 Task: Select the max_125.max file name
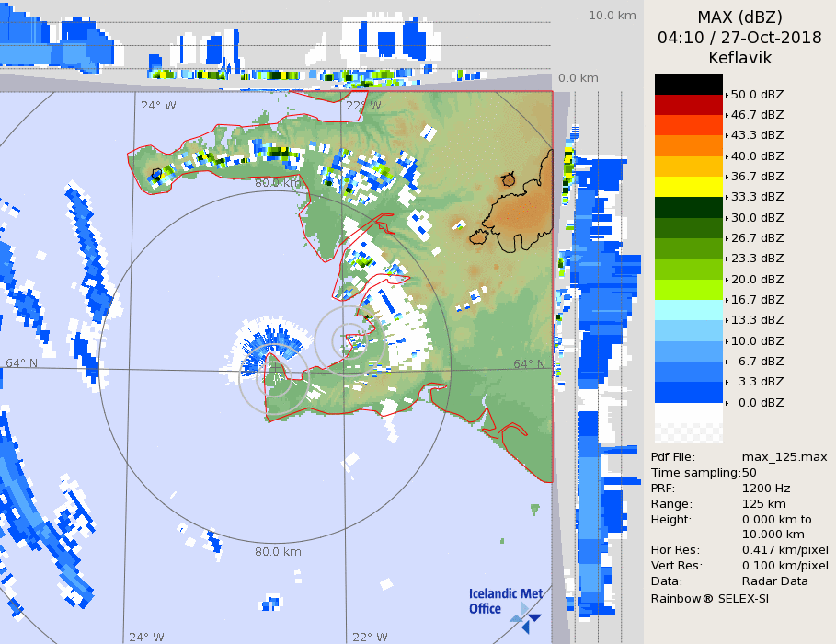pos(784,457)
